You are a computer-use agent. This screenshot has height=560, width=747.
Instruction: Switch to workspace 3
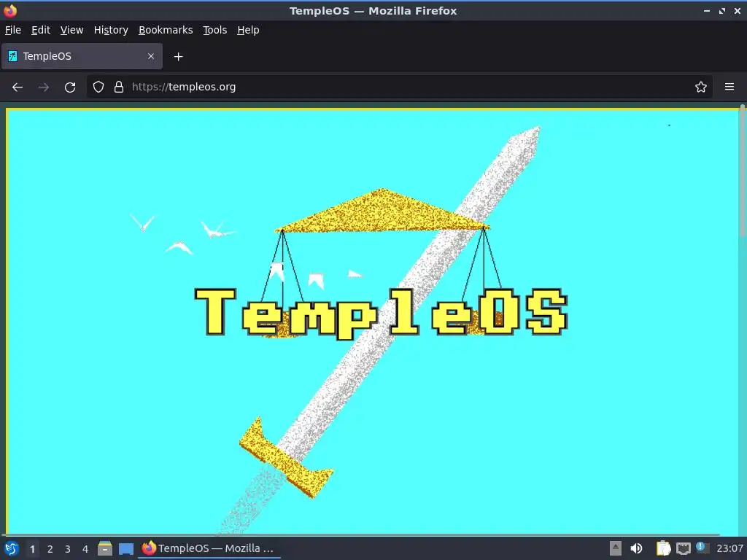click(68, 549)
